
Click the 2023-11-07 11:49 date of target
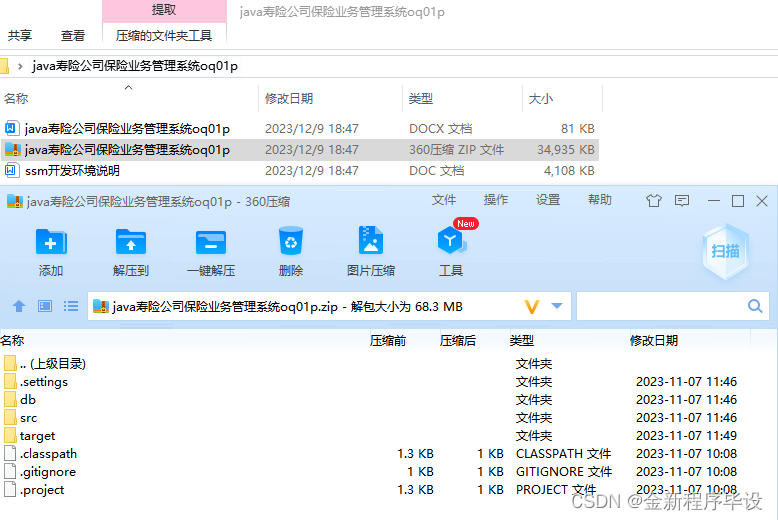coord(687,436)
